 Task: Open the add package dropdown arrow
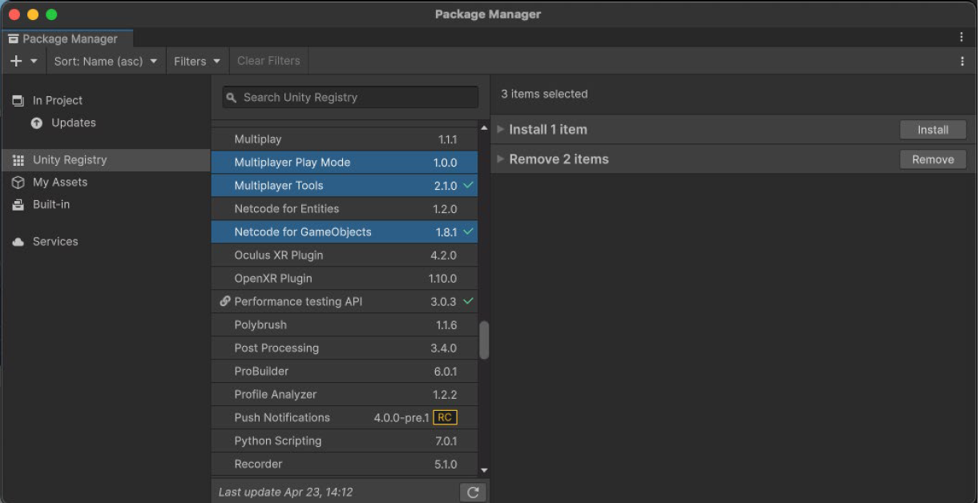(34, 61)
